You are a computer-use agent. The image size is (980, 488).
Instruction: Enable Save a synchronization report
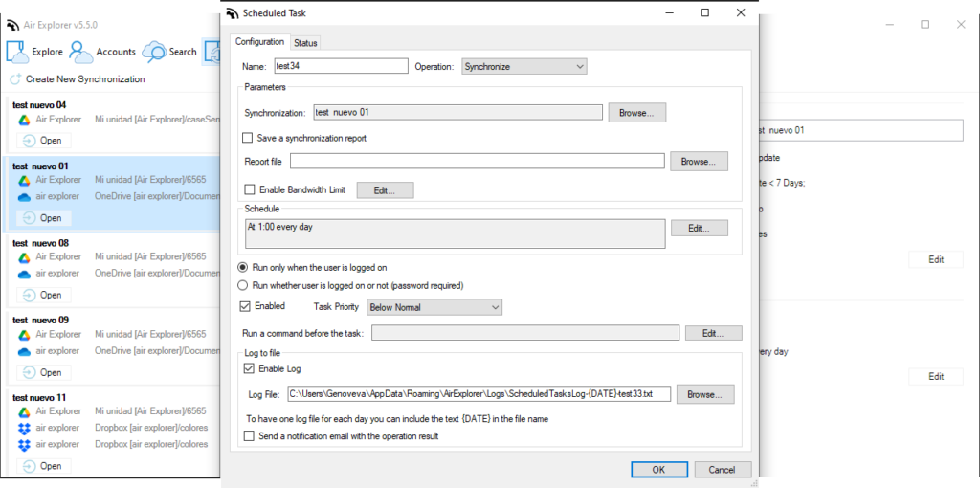point(248,138)
